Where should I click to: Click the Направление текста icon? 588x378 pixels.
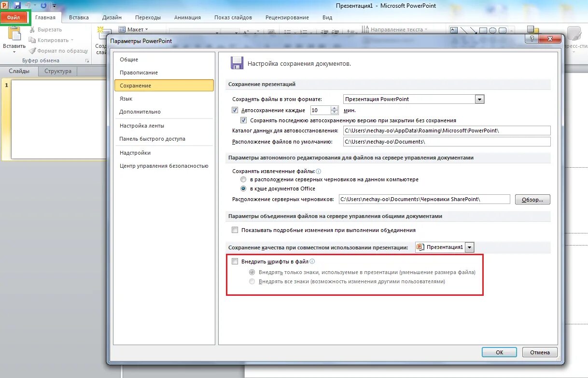coord(365,29)
